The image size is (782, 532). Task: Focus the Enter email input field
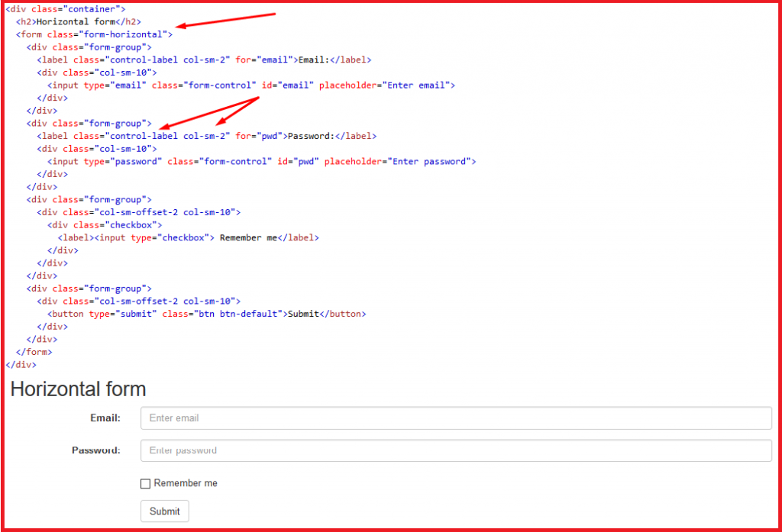pos(456,418)
